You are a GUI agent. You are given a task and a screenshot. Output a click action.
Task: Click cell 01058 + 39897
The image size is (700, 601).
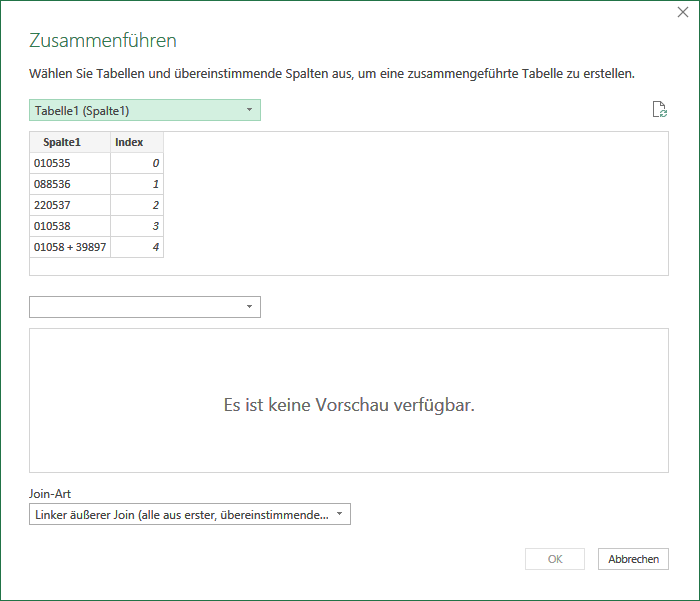(70, 247)
